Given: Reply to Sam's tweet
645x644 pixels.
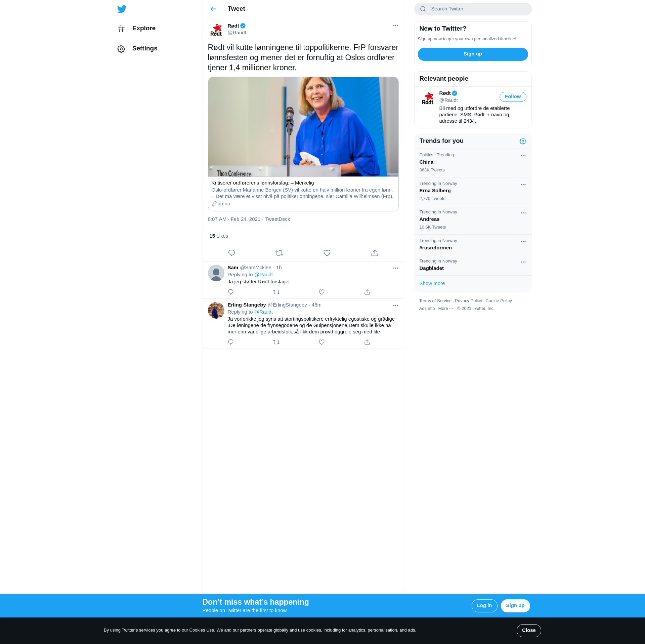Looking at the screenshot, I should pyautogui.click(x=231, y=292).
